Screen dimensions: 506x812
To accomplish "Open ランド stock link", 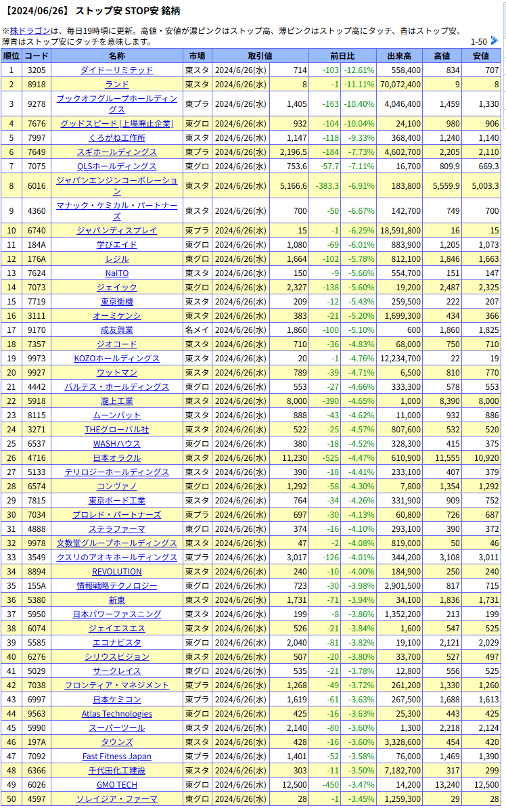I will [116, 84].
